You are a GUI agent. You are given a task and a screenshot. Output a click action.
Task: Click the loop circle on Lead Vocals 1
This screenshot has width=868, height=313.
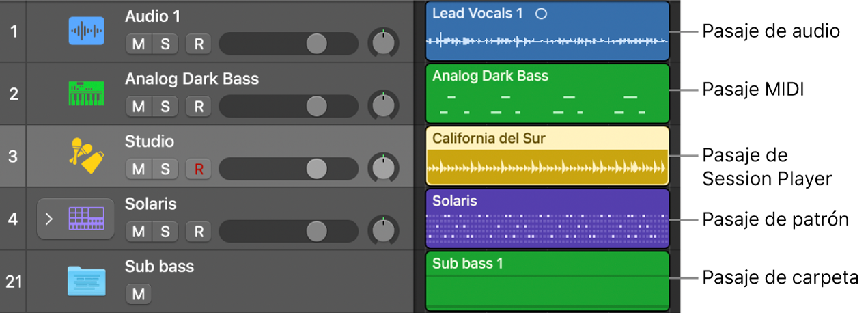541,14
